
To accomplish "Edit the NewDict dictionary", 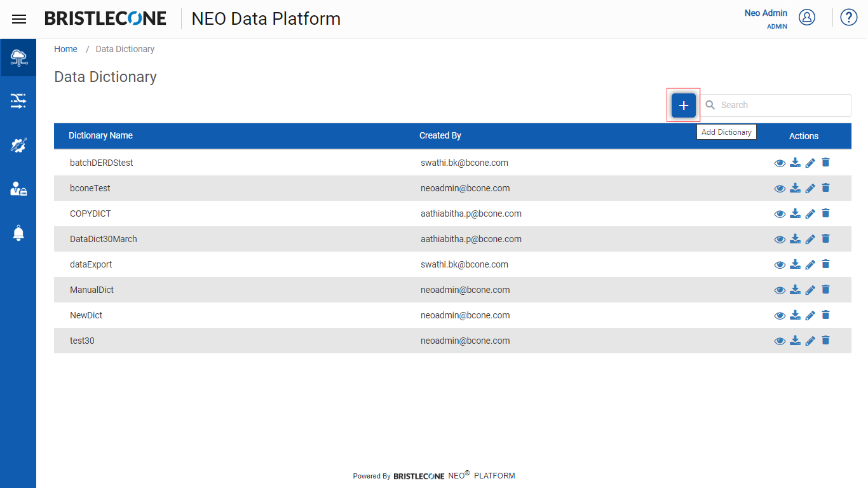I will tap(810, 315).
